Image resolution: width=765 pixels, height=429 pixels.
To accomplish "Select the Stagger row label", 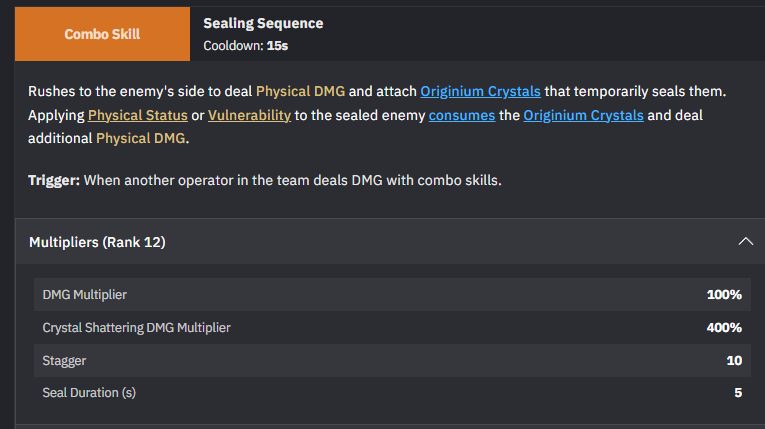I will click(64, 360).
